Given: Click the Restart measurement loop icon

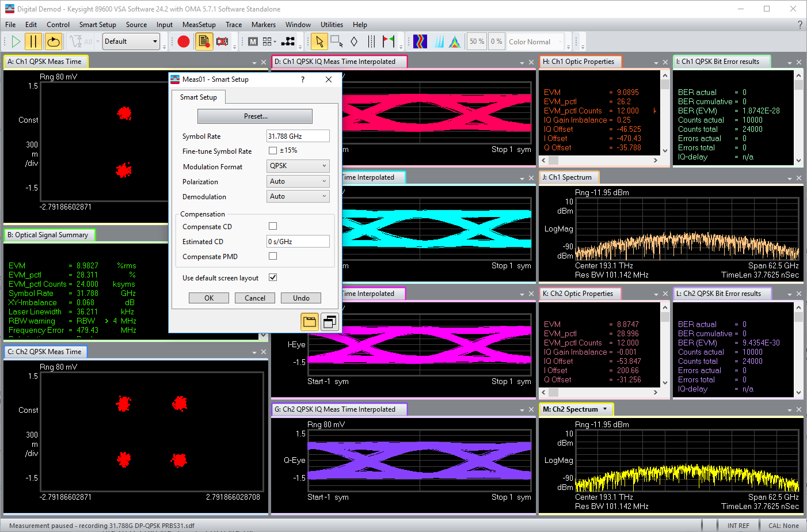Looking at the screenshot, I should click(x=53, y=41).
